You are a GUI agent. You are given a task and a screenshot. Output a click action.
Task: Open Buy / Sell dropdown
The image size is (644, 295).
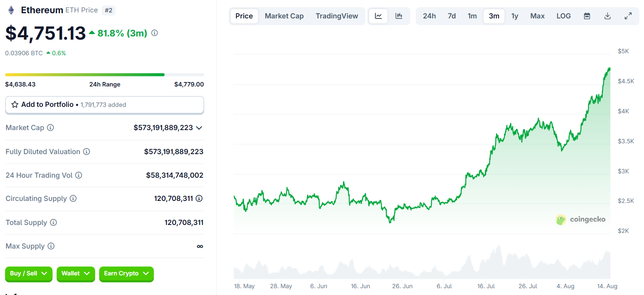click(29, 274)
